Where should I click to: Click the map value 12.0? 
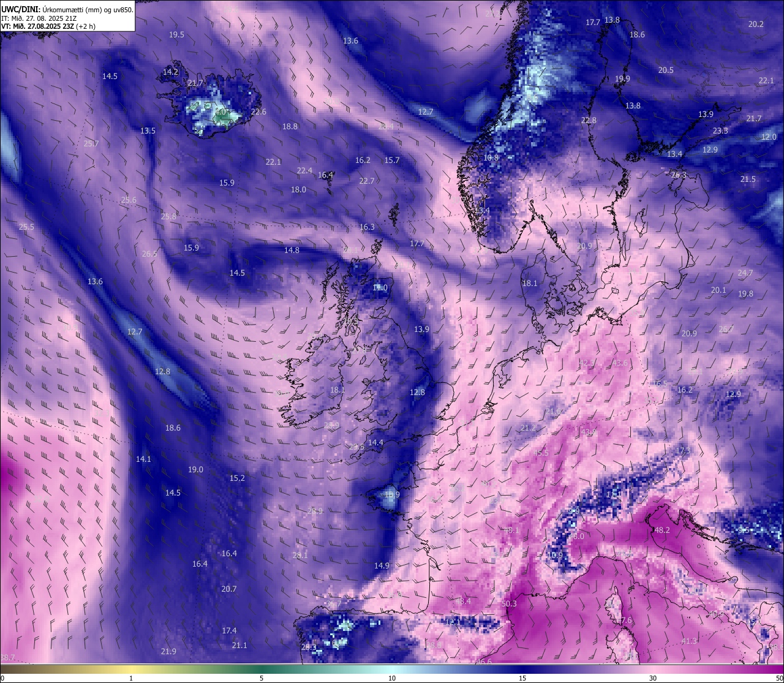click(769, 137)
